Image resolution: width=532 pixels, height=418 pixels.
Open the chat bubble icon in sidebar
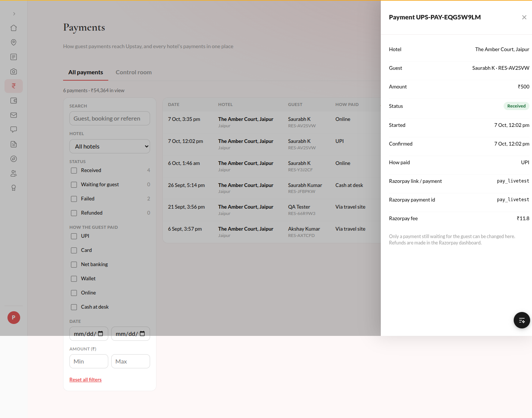click(14, 130)
